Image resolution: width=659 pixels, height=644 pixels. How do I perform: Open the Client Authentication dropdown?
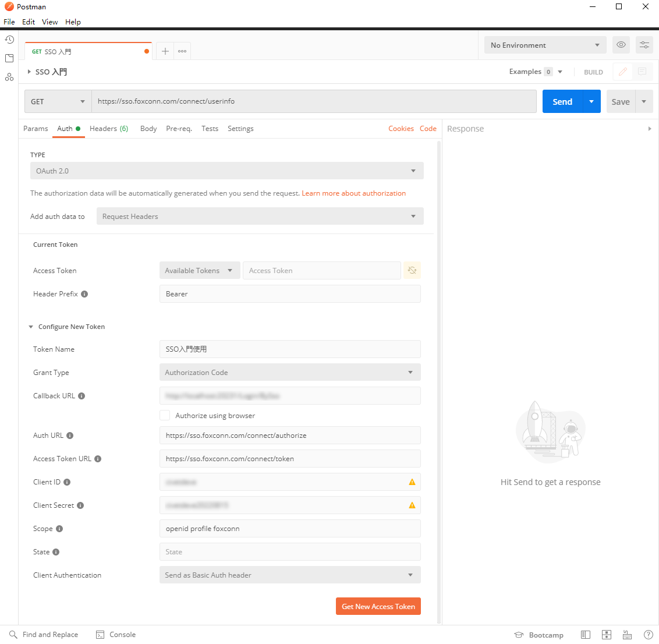point(290,575)
